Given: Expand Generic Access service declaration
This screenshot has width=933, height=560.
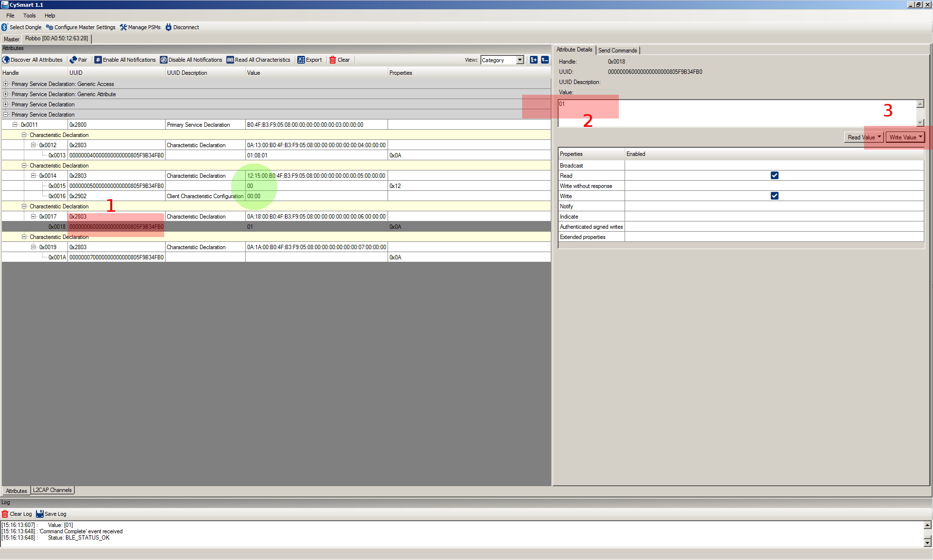Looking at the screenshot, I should pyautogui.click(x=6, y=84).
